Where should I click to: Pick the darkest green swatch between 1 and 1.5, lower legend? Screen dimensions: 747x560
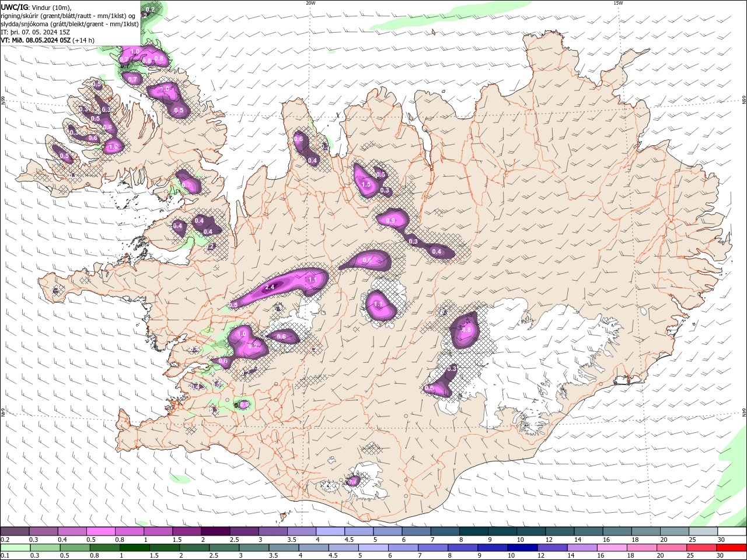(134, 548)
